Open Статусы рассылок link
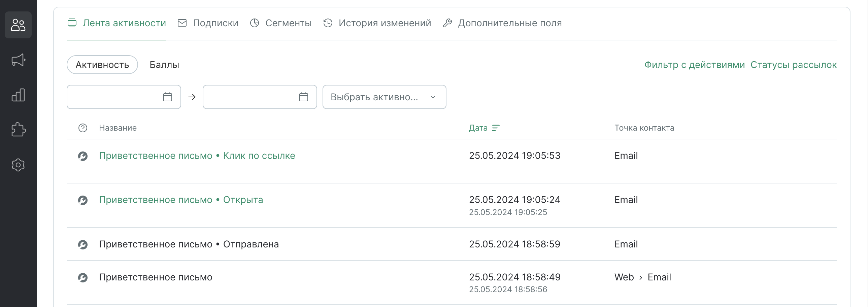The width and height of the screenshot is (868, 307). tap(794, 65)
